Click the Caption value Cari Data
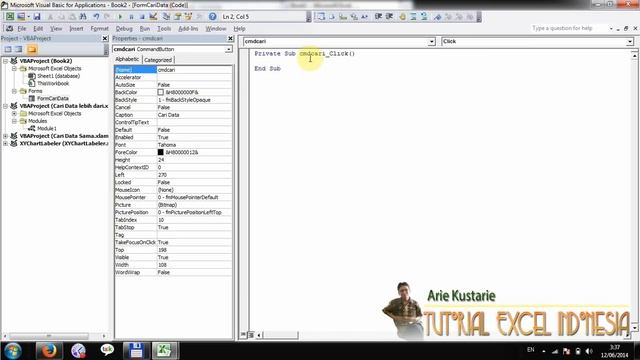The image size is (640, 360). pos(169,115)
